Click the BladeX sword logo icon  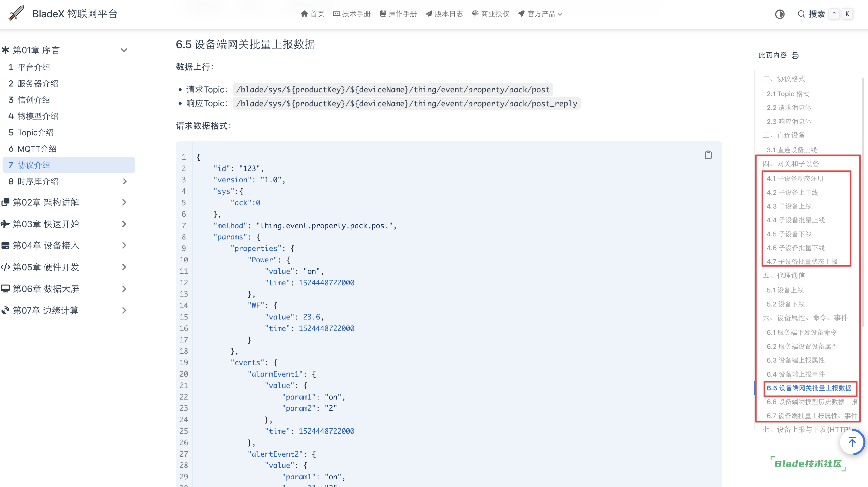tap(16, 14)
